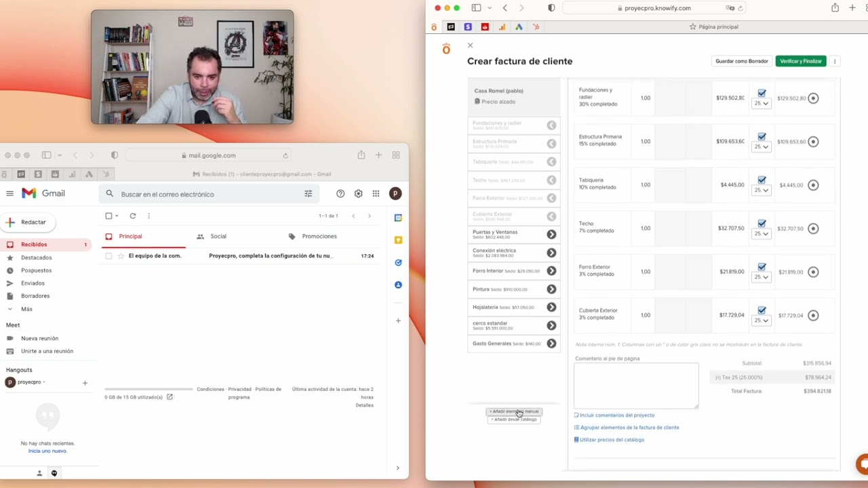The height and width of the screenshot is (488, 868).
Task: Open Google apps grid icon in Gmail
Action: coord(376,194)
